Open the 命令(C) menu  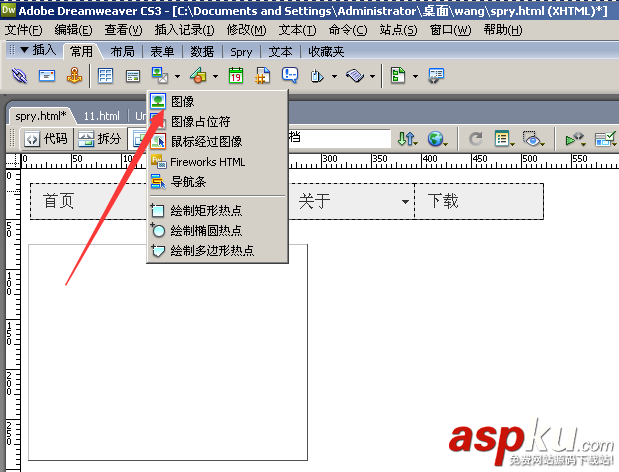[348, 30]
